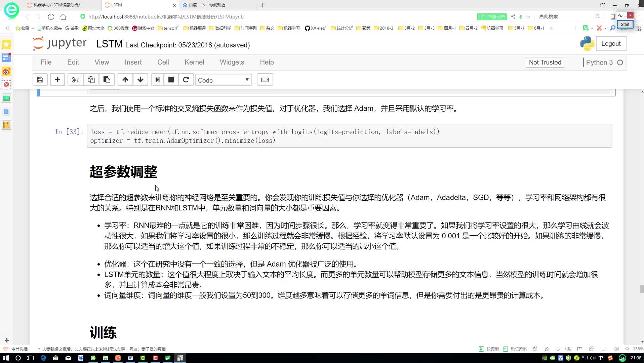The image size is (644, 363).
Task: Open the Widgets menu
Action: click(232, 62)
